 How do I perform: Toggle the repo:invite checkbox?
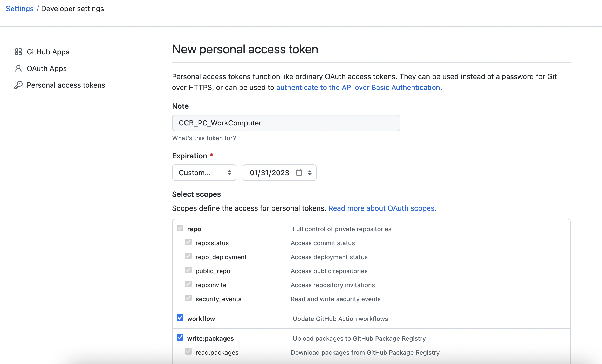click(x=188, y=284)
